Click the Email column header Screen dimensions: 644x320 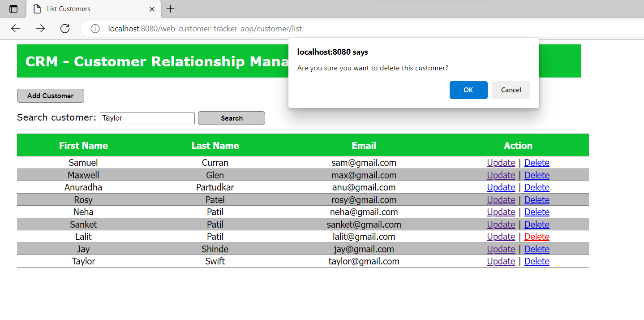point(364,146)
